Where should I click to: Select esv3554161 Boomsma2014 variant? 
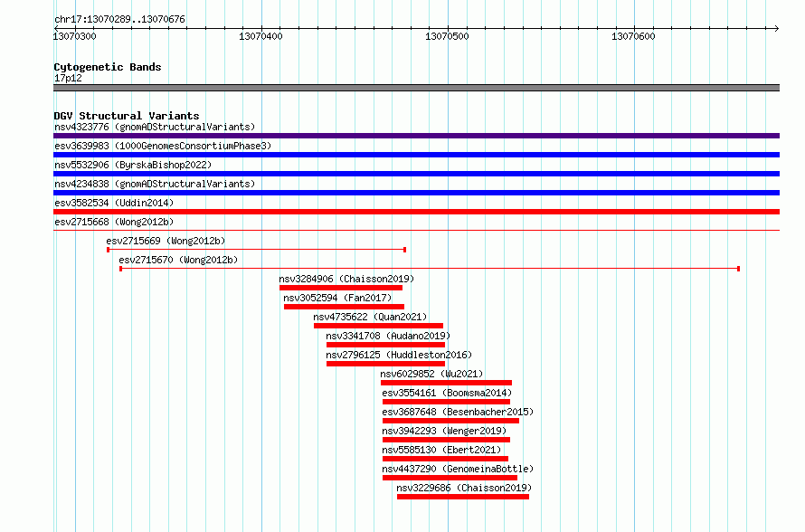[x=447, y=393]
